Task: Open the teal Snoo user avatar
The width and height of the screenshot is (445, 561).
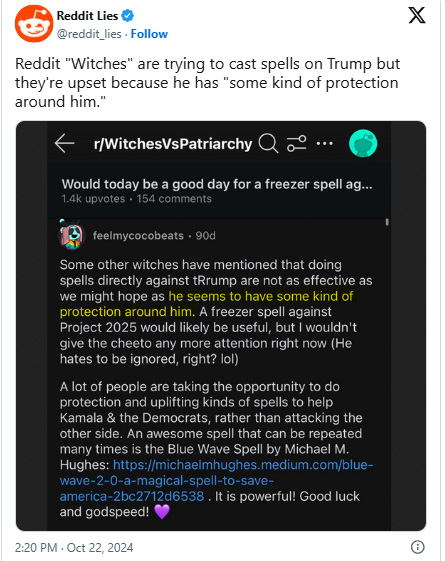Action: [363, 143]
